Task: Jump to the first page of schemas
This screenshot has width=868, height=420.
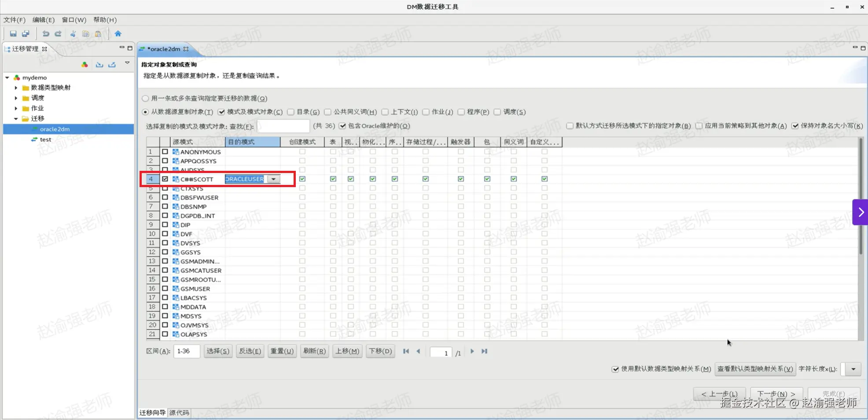Action: [406, 351]
